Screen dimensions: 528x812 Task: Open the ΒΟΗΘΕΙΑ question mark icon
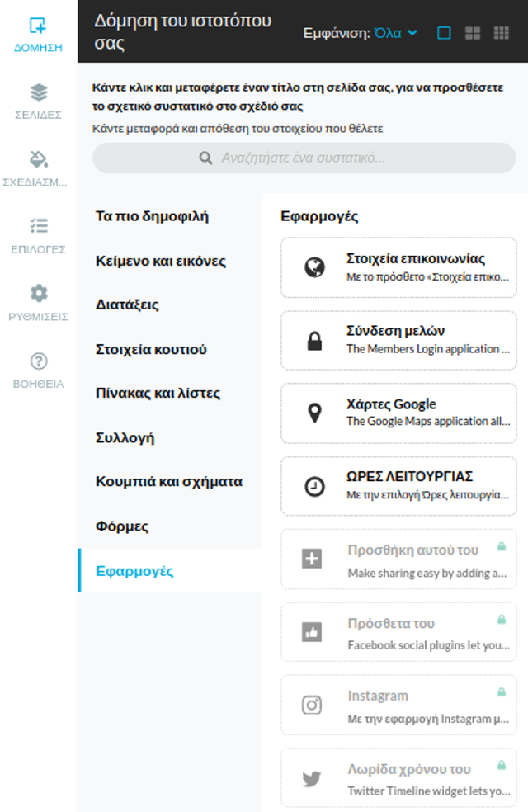click(38, 361)
